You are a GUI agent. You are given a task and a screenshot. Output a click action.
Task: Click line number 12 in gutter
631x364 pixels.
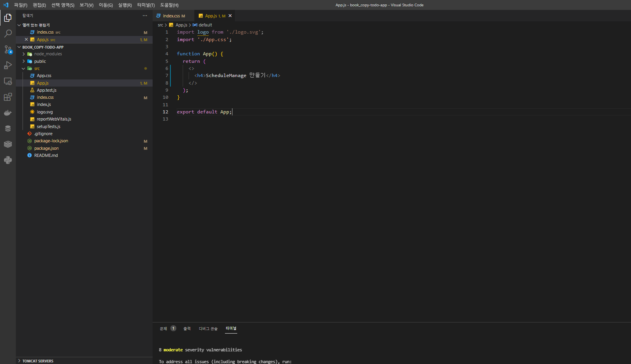165,112
